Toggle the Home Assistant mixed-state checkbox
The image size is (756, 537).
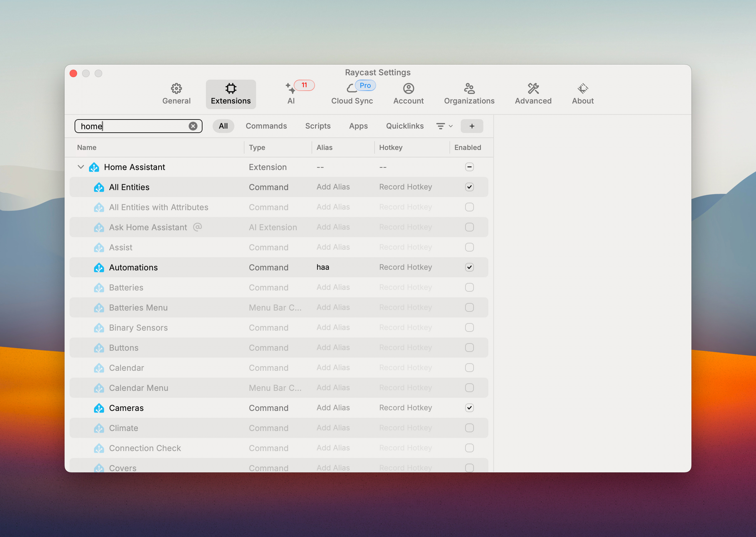[x=469, y=167]
